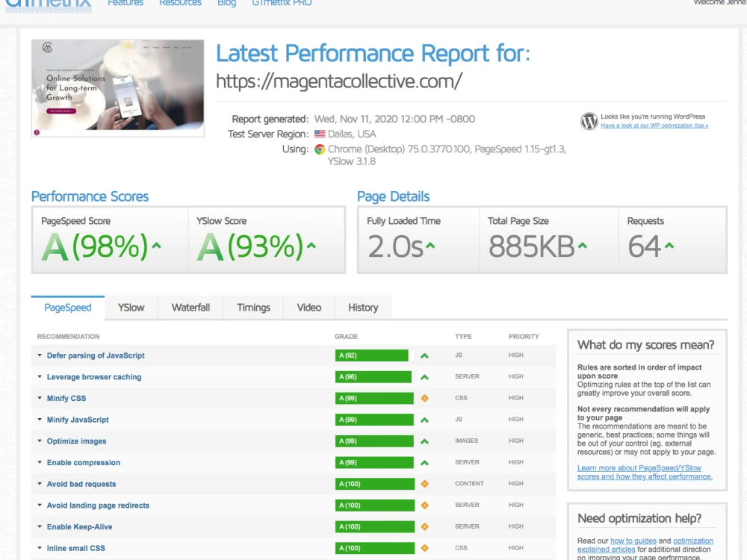
Task: Open the Blog link in header
Action: pos(227,3)
